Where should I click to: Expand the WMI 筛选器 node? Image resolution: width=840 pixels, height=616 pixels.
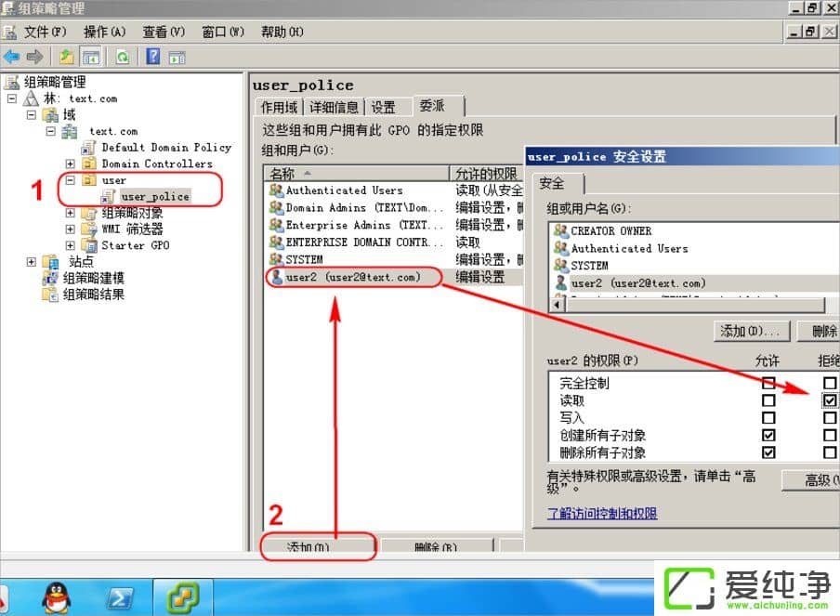pos(71,229)
